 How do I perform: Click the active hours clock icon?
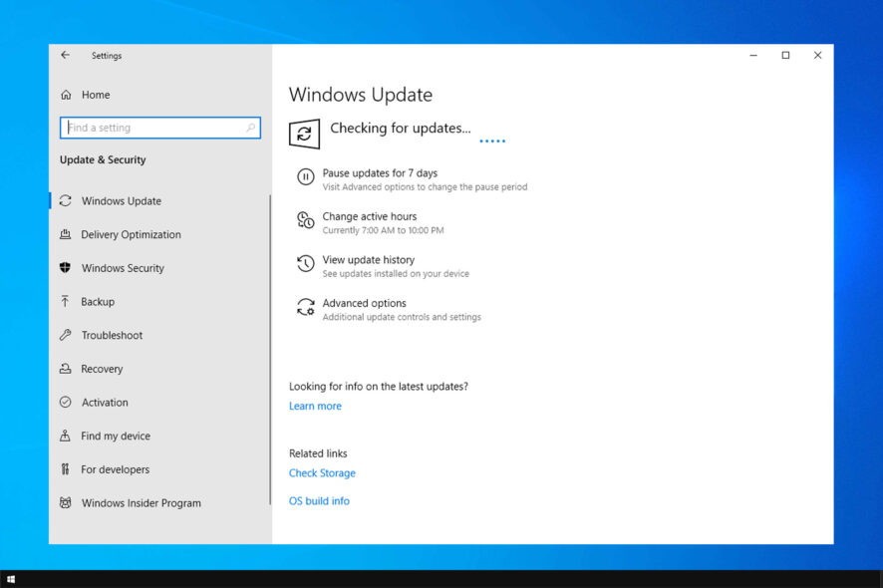click(x=305, y=221)
